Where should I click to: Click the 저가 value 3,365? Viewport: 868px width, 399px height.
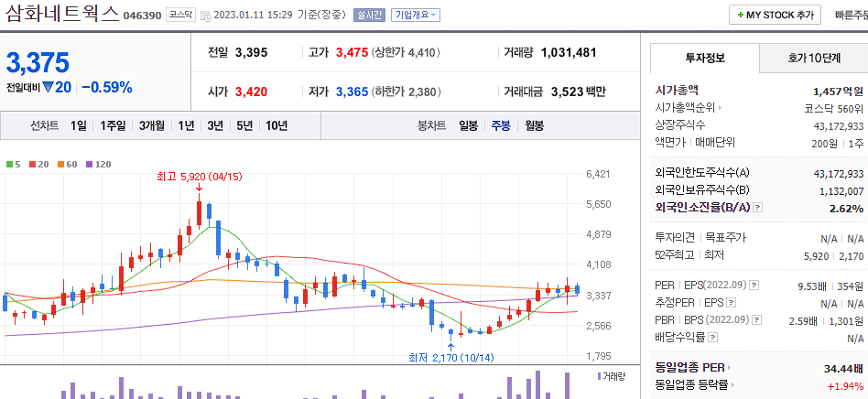click(x=353, y=92)
